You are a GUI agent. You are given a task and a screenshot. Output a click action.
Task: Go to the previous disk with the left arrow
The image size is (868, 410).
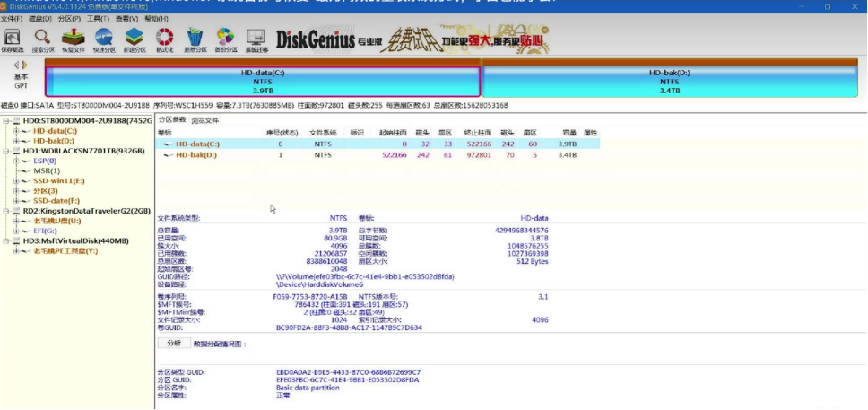pos(17,65)
